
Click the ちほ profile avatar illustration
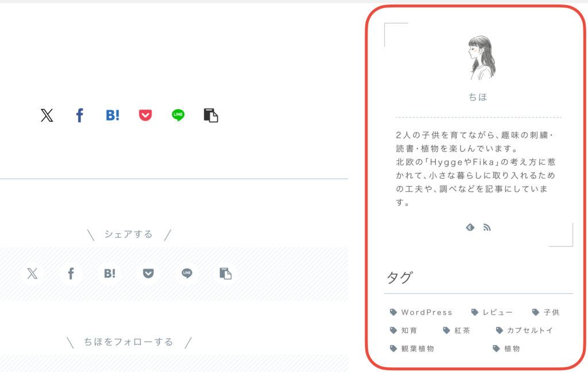(482, 58)
